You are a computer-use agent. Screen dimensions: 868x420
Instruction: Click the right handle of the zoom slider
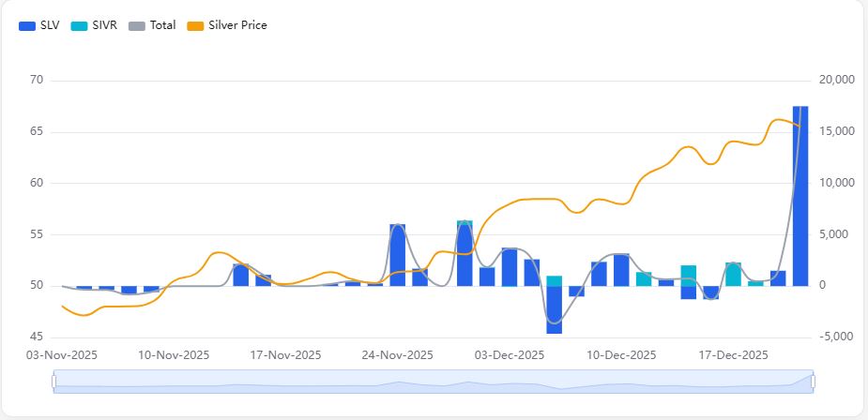coord(813,381)
